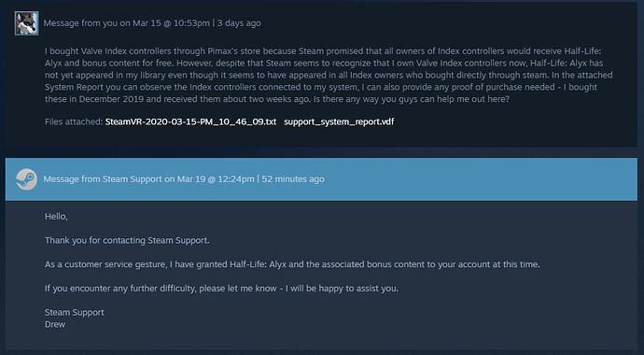Click the 'As a customer service gesture' sentence
Viewport: 644px width, 355px height.
[x=292, y=264]
